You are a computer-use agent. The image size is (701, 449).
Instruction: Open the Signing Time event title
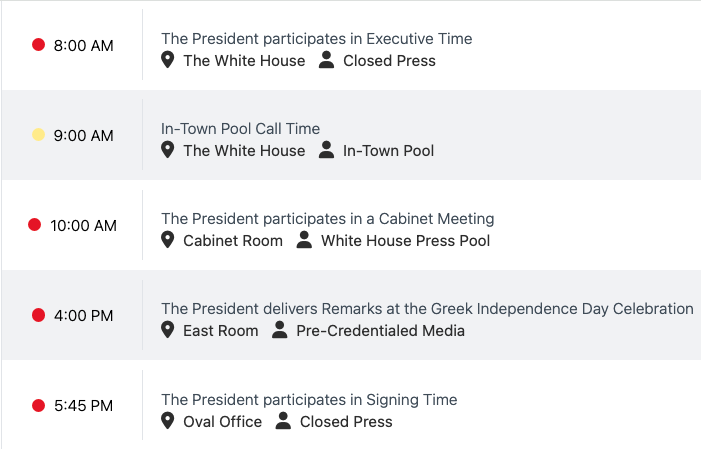309,400
